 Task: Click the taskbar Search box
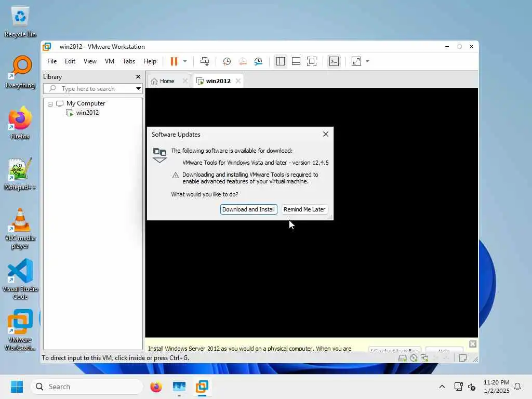coord(87,387)
